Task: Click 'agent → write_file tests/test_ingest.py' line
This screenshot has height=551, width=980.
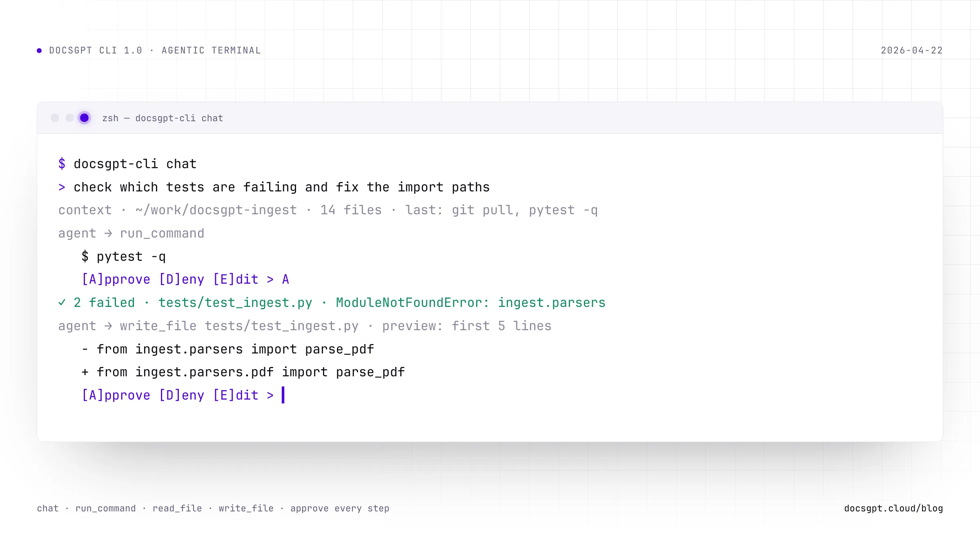Action: pos(208,326)
